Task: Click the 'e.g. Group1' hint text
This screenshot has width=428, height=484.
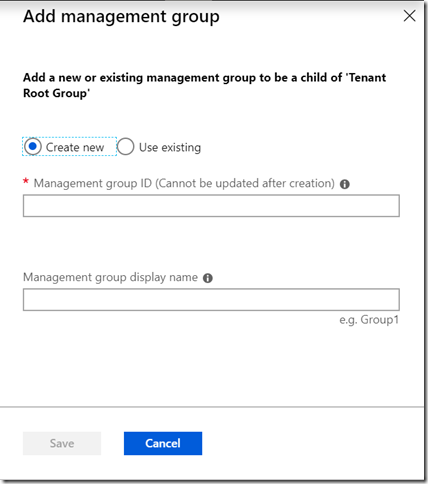Action: (369, 320)
